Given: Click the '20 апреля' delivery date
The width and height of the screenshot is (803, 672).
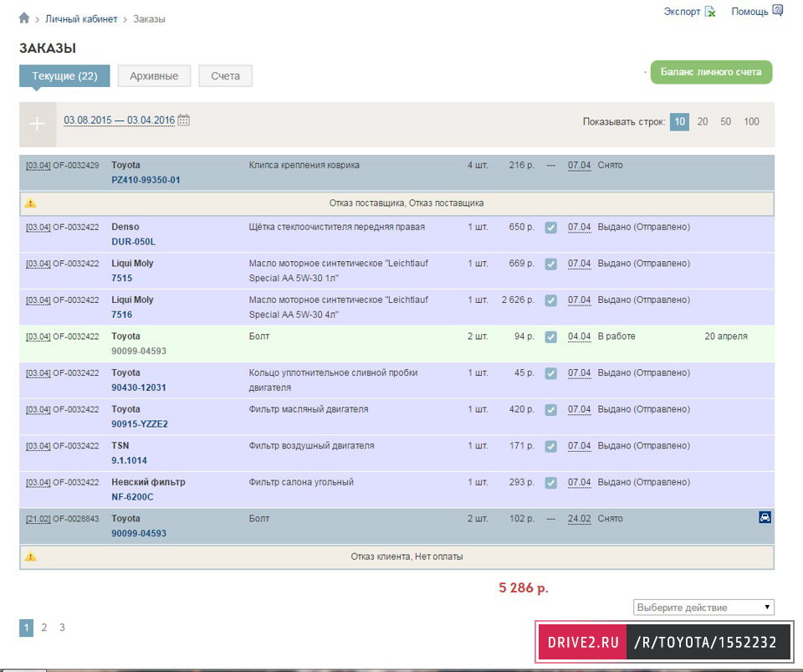Looking at the screenshot, I should click(x=726, y=336).
